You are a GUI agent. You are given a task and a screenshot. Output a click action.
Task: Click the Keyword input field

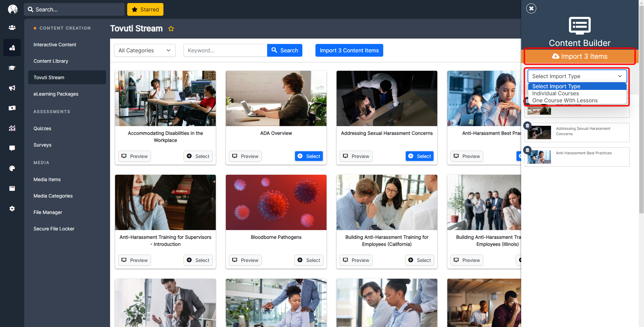point(225,50)
